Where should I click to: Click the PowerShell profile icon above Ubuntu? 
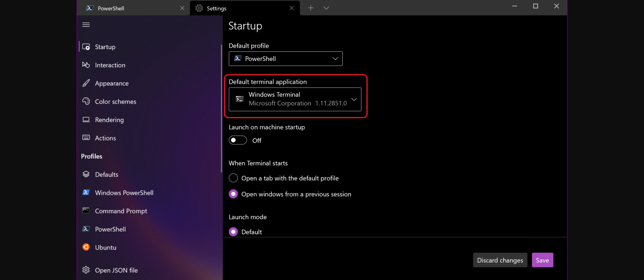coord(86,229)
